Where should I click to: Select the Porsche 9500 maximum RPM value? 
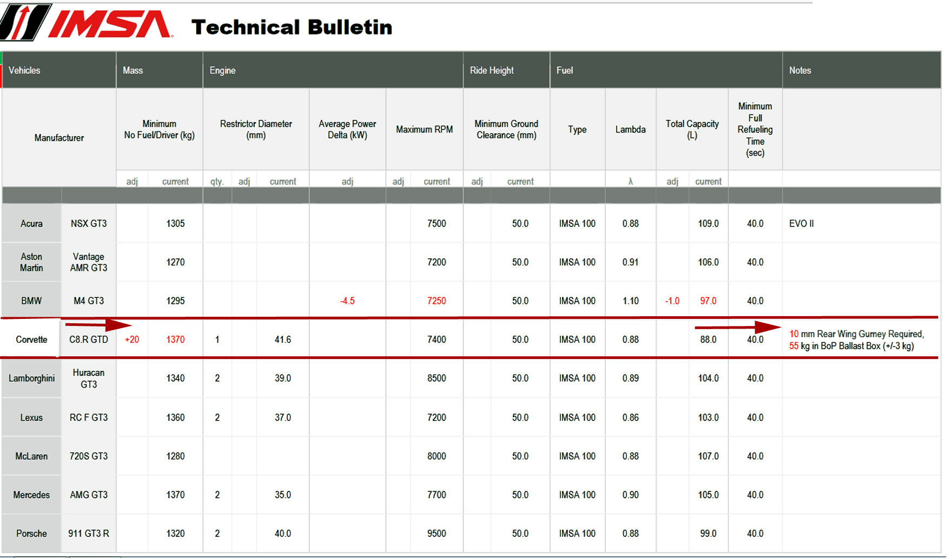point(437,534)
